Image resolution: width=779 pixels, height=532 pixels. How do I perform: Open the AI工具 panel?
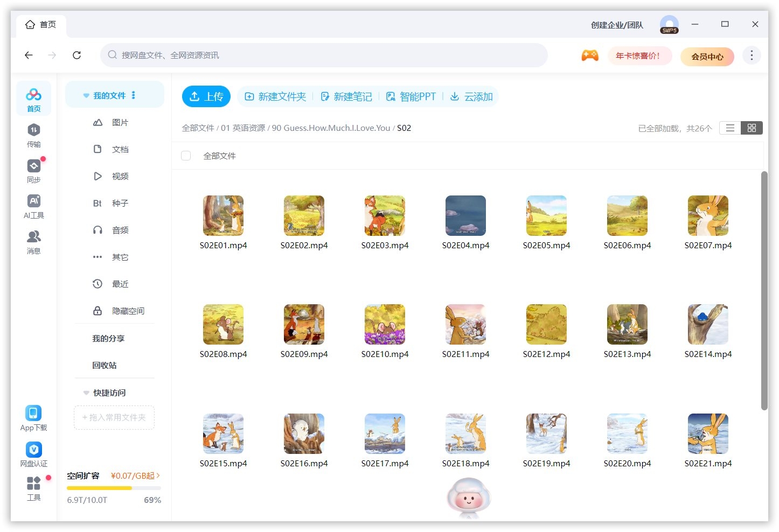pos(33,206)
